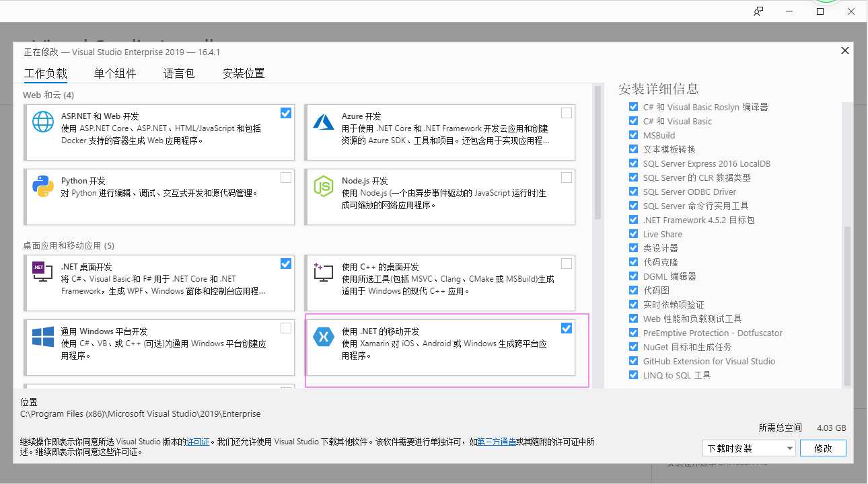Screen dimensions: 868x484
Task: Uncheck 使用 .NET 的移动开发 workload
Action: 567,328
